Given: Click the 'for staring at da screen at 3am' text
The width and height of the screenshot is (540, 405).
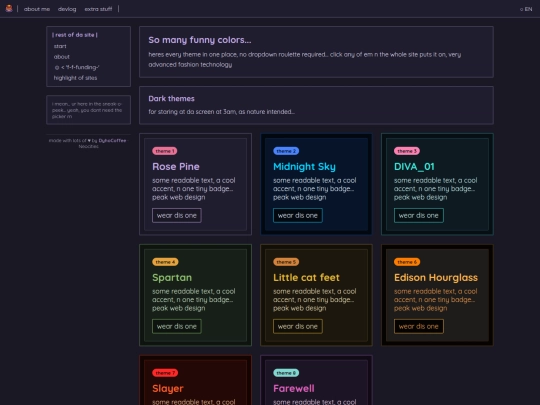Looking at the screenshot, I should [x=221, y=112].
